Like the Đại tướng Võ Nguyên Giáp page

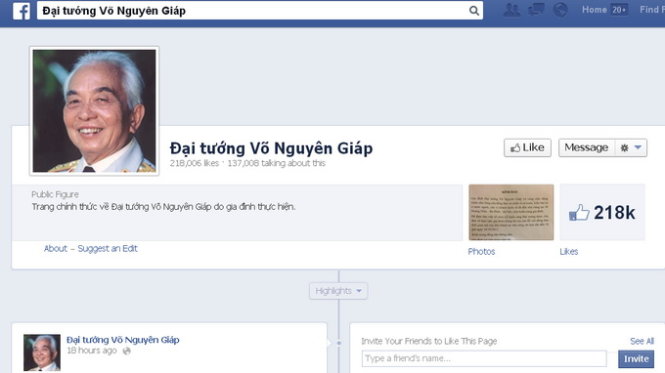pyautogui.click(x=528, y=148)
